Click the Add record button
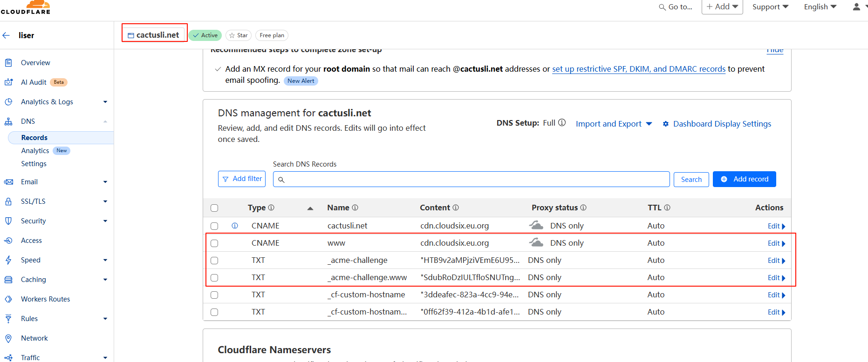This screenshot has height=362, width=868. click(x=744, y=179)
